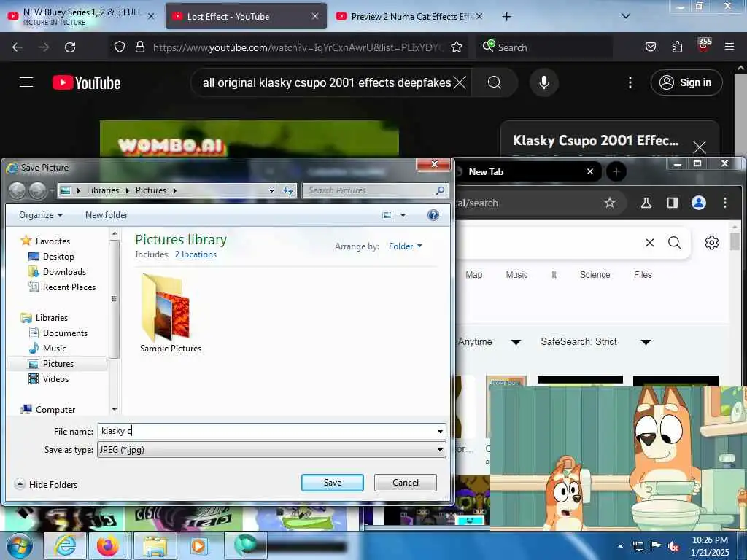Clear the YouTube search query with X
Image resolution: width=747 pixels, height=560 pixels.
pos(460,82)
